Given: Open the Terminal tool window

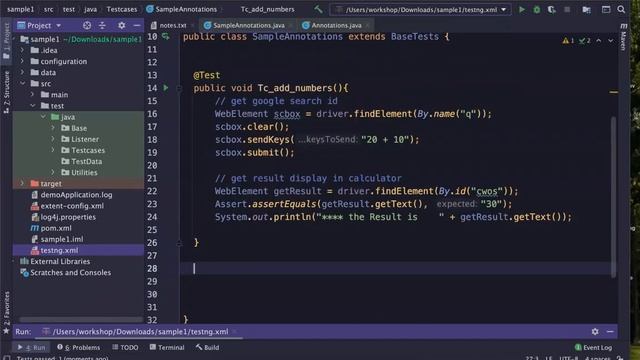Looking at the screenshot, I should coord(167,347).
